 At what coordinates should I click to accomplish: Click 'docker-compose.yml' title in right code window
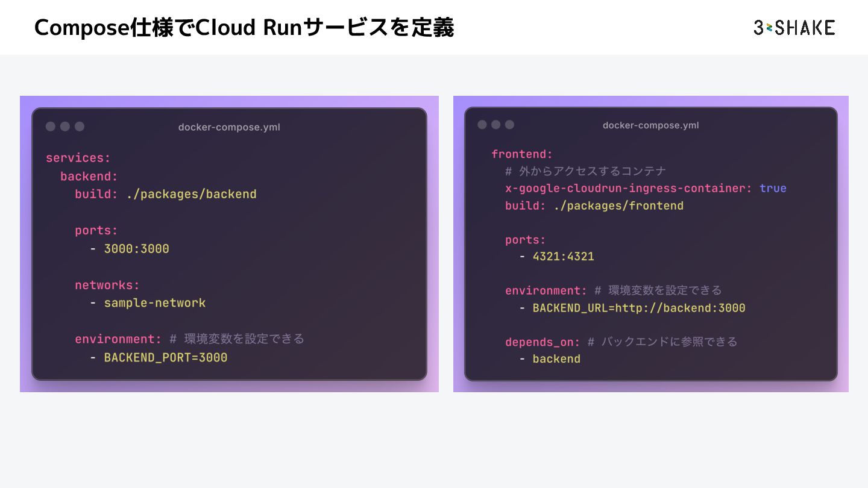(x=651, y=125)
